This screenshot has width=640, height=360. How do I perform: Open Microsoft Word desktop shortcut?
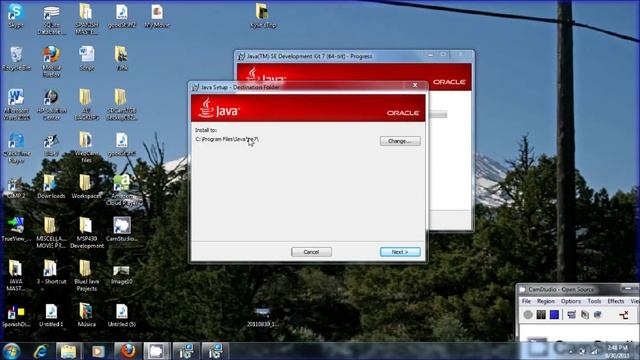coord(16,104)
